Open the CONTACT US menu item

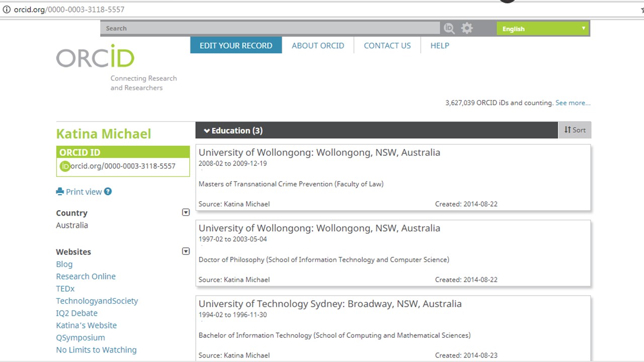click(387, 45)
